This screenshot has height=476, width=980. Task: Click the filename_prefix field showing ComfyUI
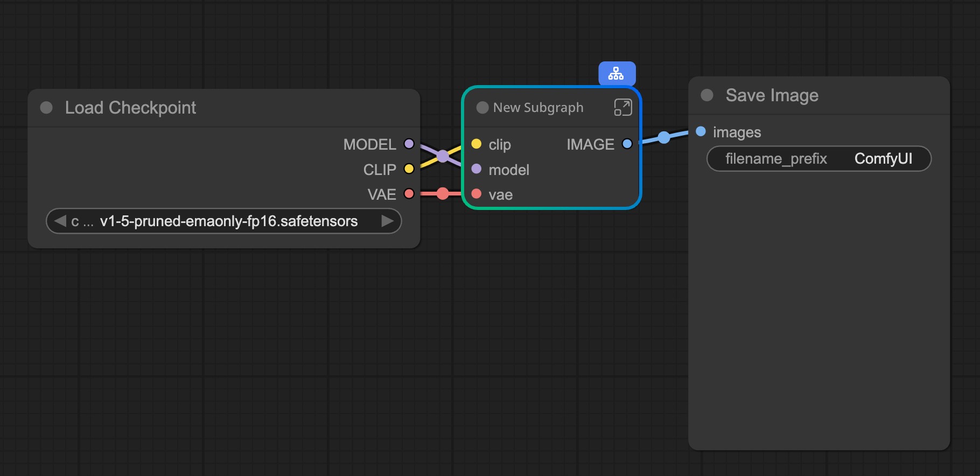click(819, 159)
